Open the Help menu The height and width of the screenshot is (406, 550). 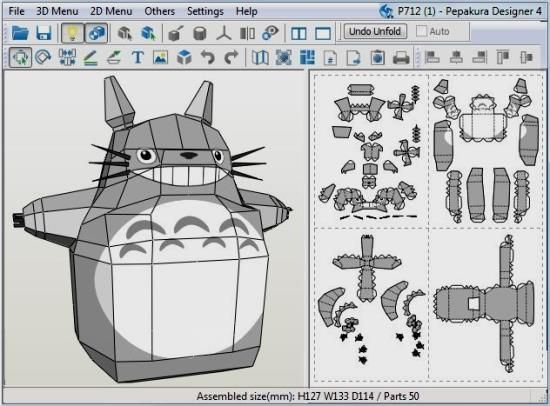coord(247,11)
